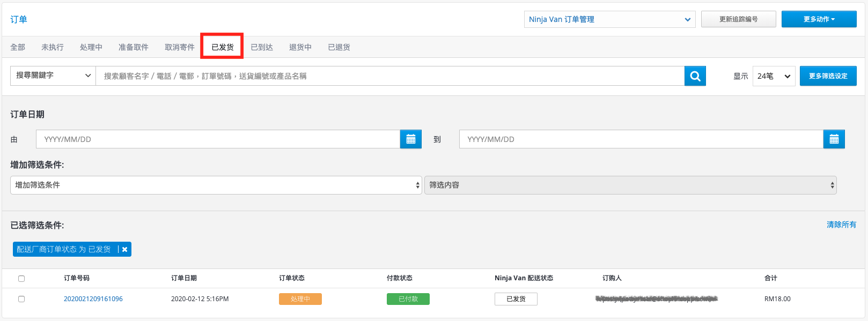Open the 搜尋關鍵字 search type dropdown
Screen dimensions: 868x321
pyautogui.click(x=53, y=76)
